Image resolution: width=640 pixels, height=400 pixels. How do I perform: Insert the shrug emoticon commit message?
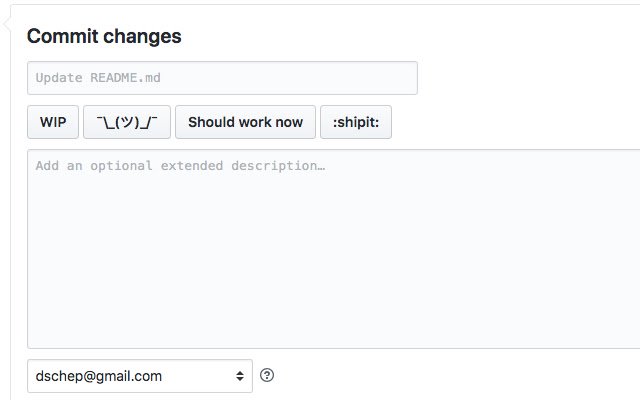(x=127, y=122)
